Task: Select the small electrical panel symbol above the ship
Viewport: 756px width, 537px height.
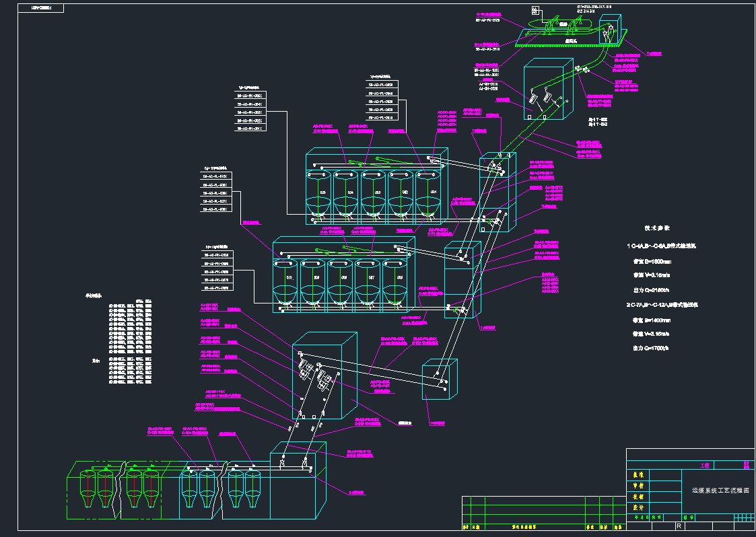Action: pyautogui.click(x=535, y=9)
